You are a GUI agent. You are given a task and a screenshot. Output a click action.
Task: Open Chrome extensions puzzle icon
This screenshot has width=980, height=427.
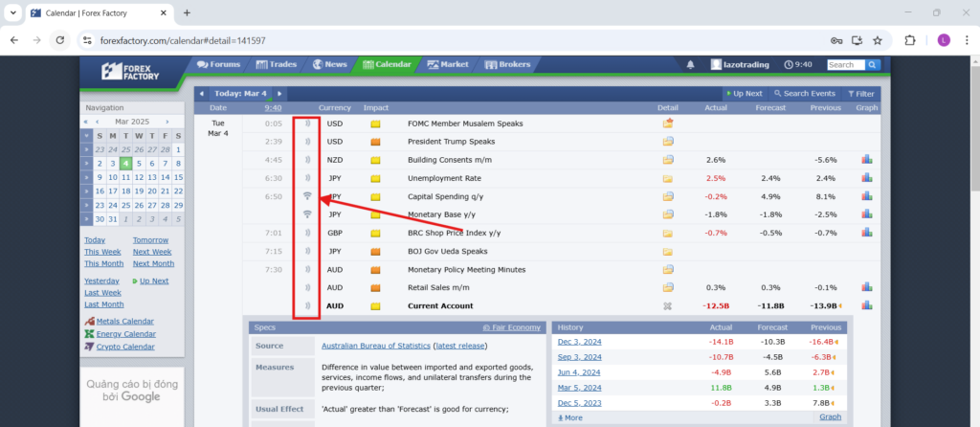coord(910,40)
